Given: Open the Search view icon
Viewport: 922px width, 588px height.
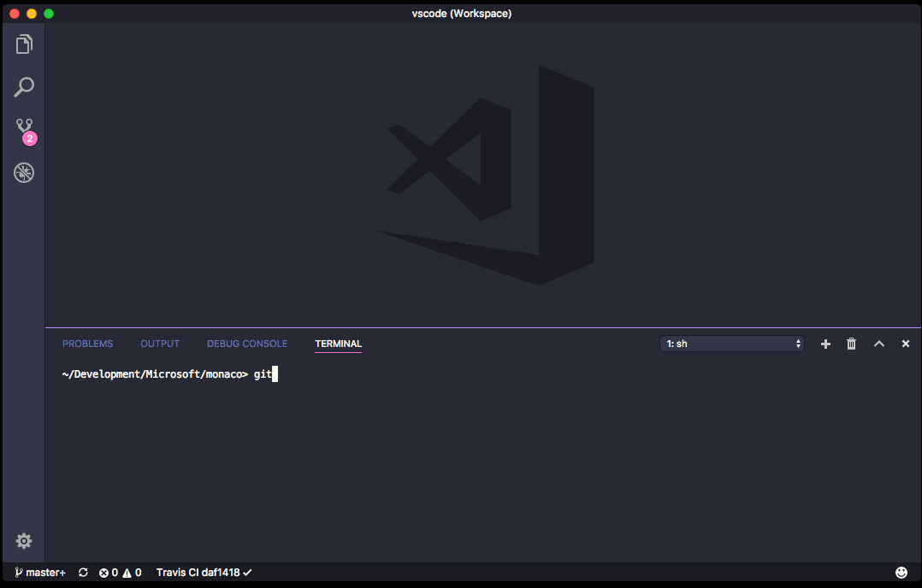Looking at the screenshot, I should 24,87.
